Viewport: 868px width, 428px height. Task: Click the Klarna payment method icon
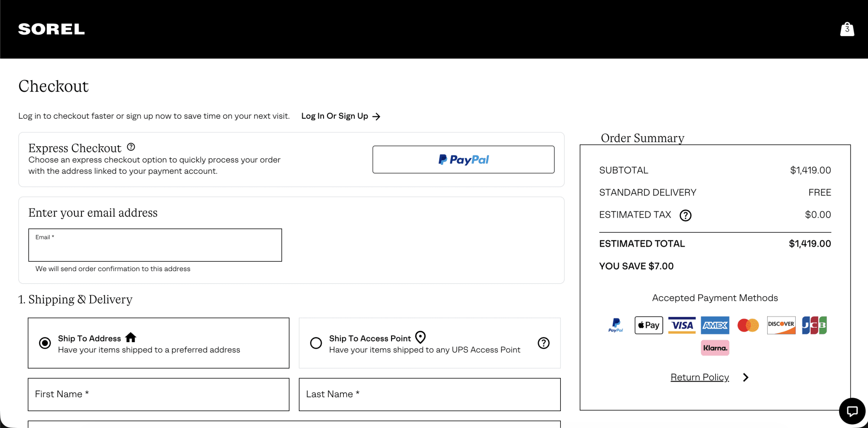(715, 347)
